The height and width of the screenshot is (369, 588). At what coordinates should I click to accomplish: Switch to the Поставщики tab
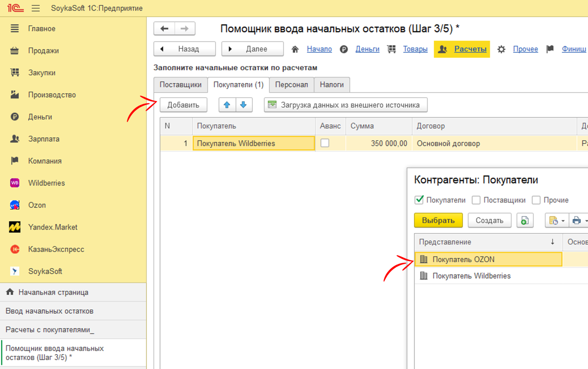(x=181, y=85)
